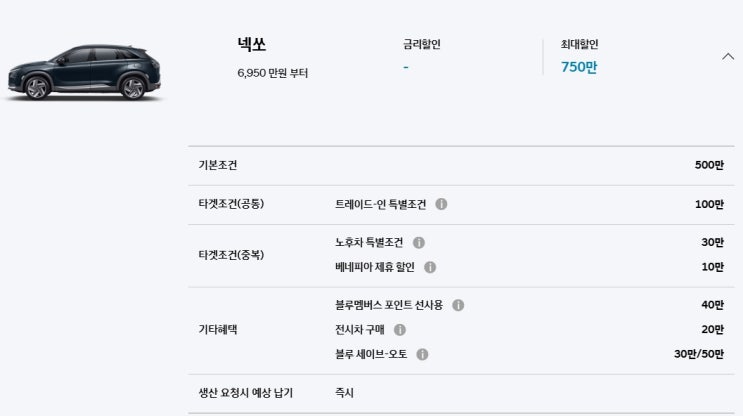Click the 금리할인 label
This screenshot has width=743, height=416.
tap(421, 44)
